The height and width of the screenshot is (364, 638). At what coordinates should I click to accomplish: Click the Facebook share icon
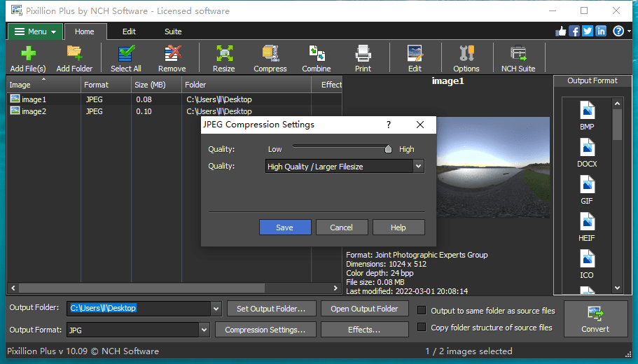574,31
